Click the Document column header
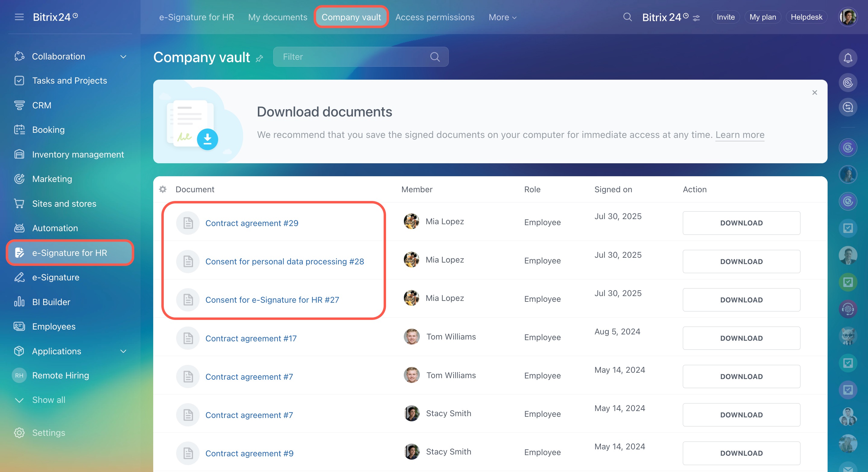The height and width of the screenshot is (472, 868). pos(195,190)
